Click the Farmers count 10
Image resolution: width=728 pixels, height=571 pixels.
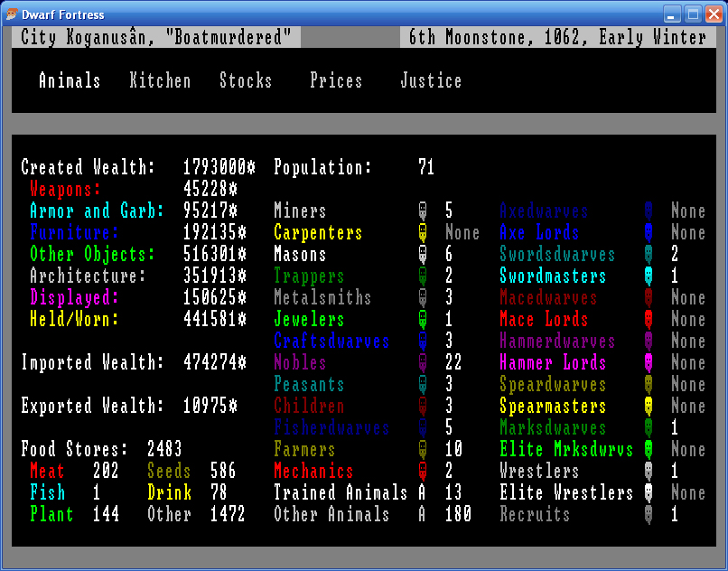point(453,449)
